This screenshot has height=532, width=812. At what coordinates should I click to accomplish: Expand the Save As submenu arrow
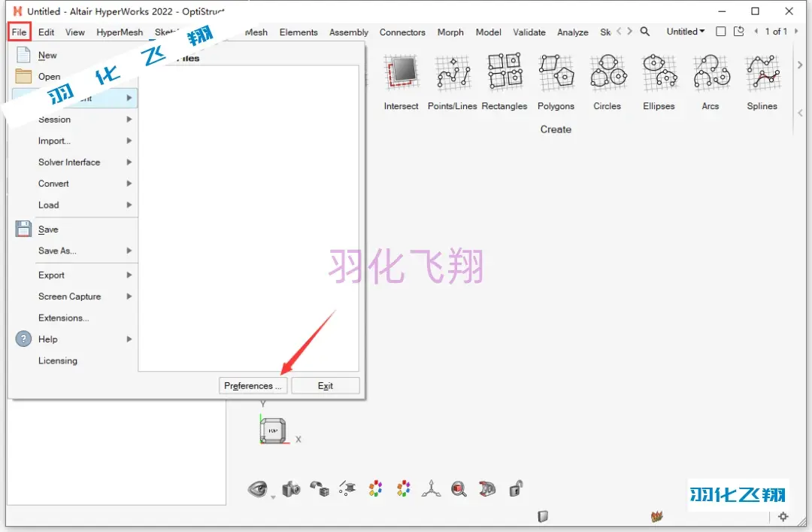pyautogui.click(x=129, y=251)
